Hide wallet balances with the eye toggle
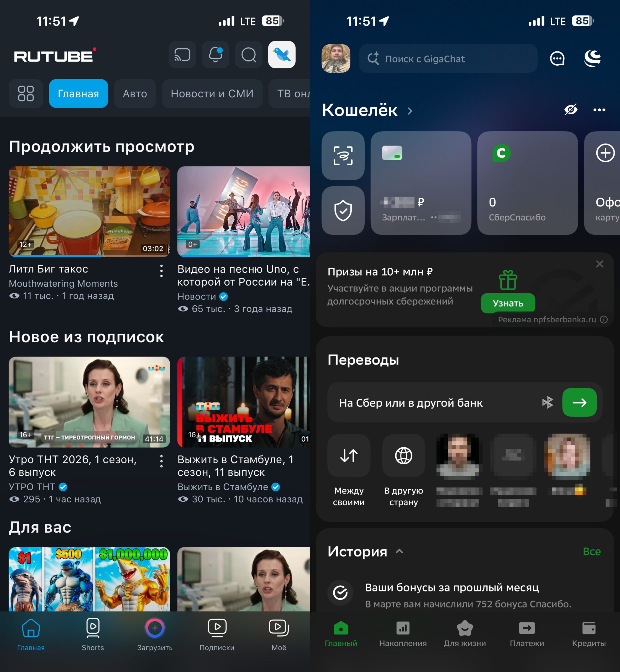 point(571,110)
